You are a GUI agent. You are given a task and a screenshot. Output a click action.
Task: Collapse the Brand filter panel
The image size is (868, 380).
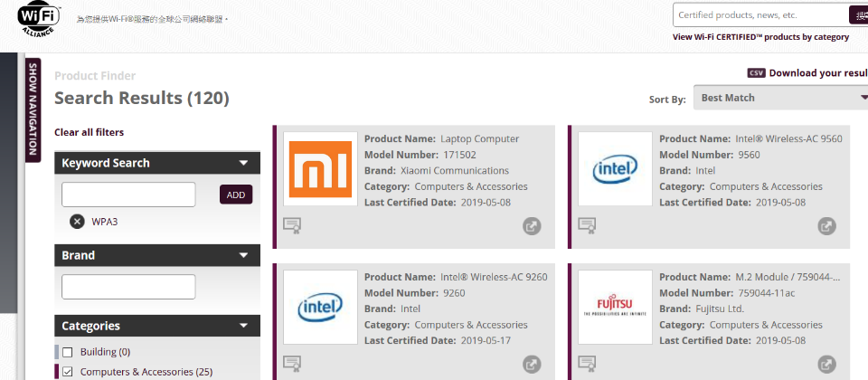(157, 255)
